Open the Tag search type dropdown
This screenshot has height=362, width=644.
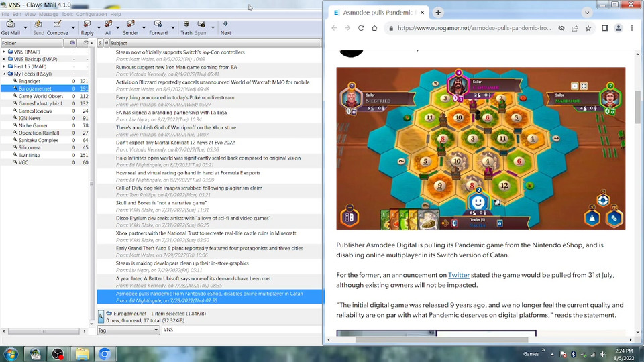pyautogui.click(x=127, y=330)
